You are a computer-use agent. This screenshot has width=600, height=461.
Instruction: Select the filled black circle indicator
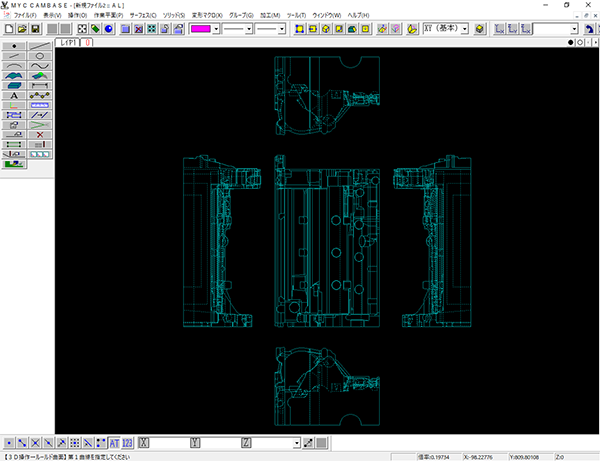(x=571, y=42)
